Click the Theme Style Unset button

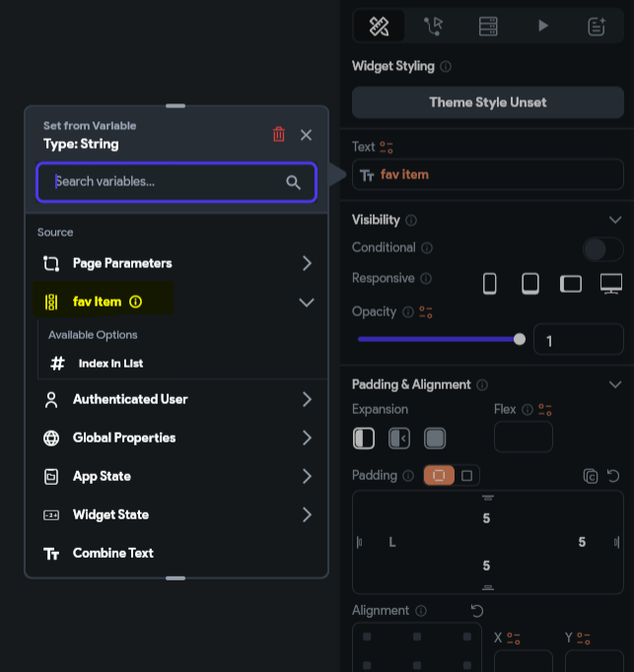(488, 102)
